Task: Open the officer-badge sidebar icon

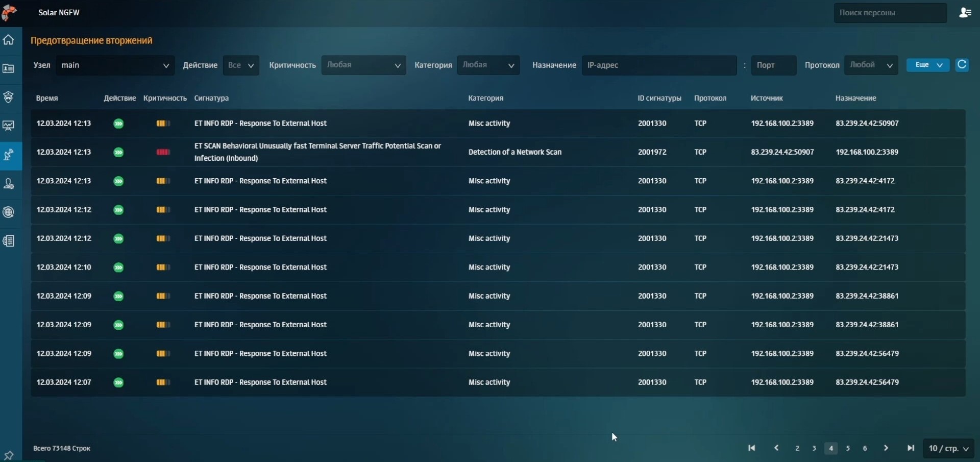Action: pyautogui.click(x=9, y=97)
